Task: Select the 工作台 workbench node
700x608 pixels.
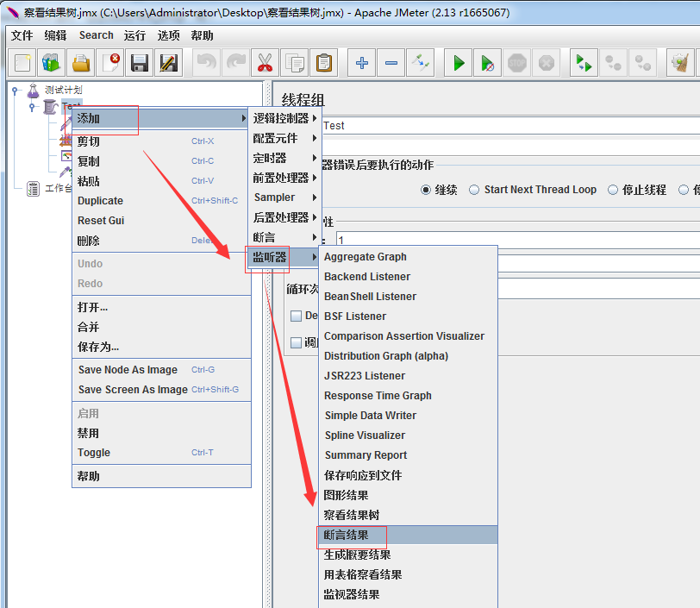Action: click(58, 188)
